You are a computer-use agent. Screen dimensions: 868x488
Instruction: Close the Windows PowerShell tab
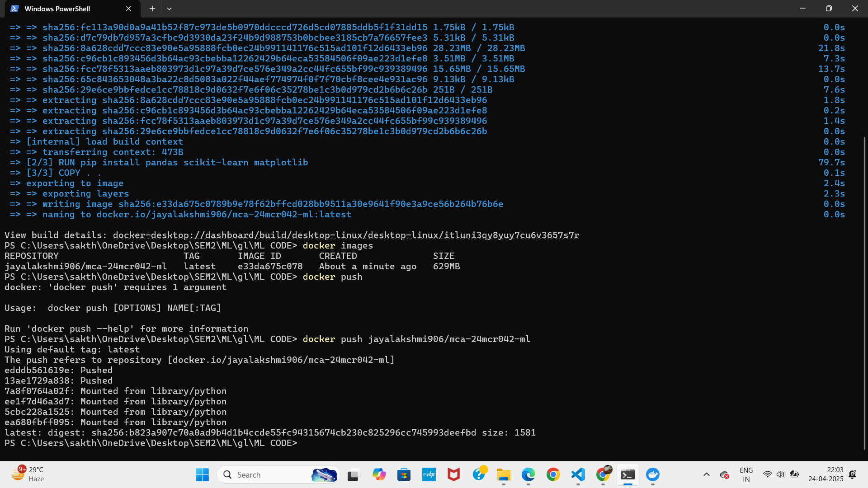[x=128, y=9]
